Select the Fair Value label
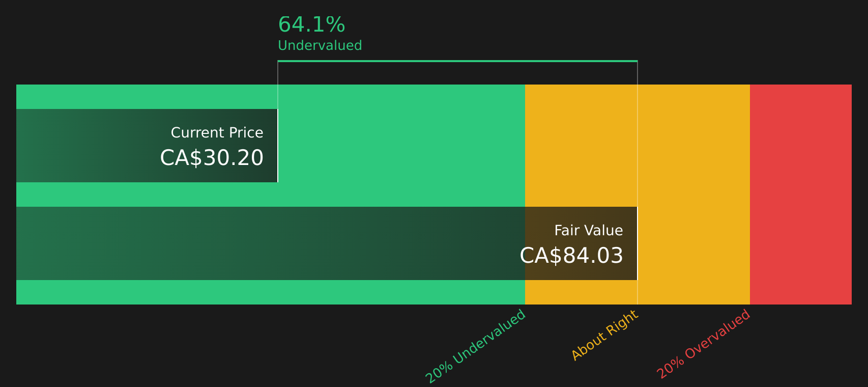Screen dimensions: 868x387 [588, 231]
